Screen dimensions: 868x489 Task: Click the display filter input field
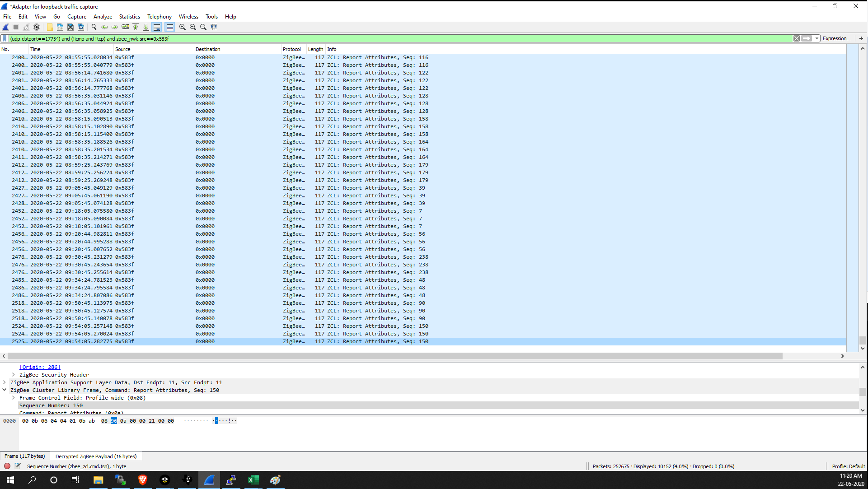(x=398, y=39)
